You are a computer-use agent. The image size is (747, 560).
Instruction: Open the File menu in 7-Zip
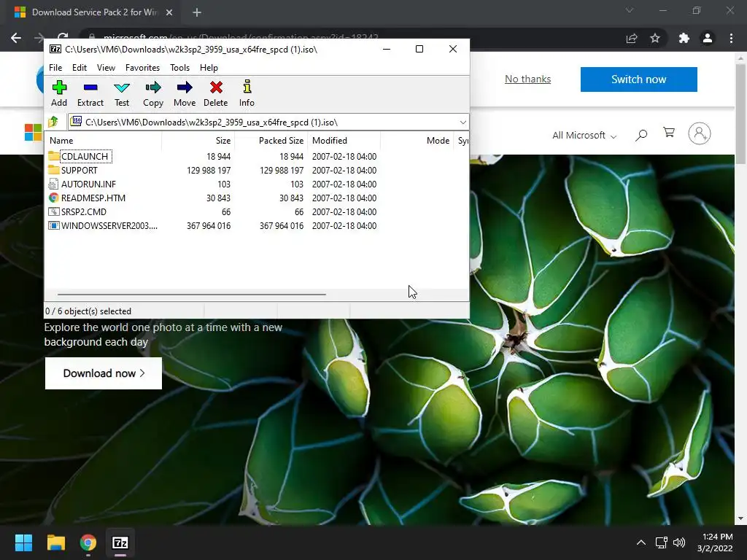coord(55,68)
